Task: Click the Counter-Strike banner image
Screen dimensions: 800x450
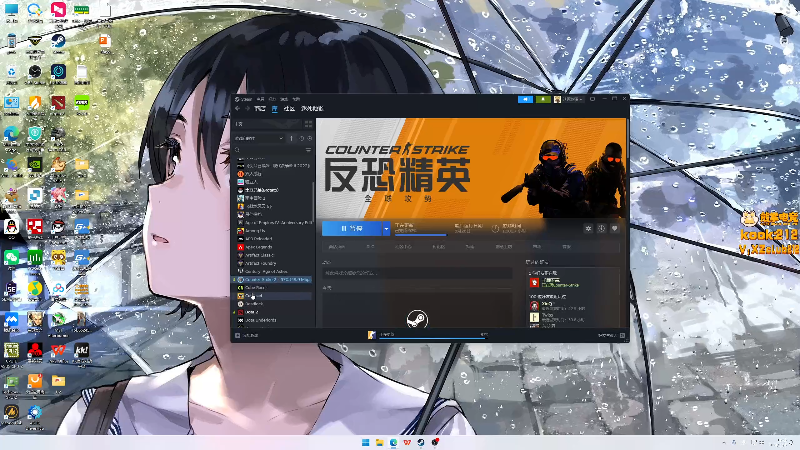Action: coord(471,168)
